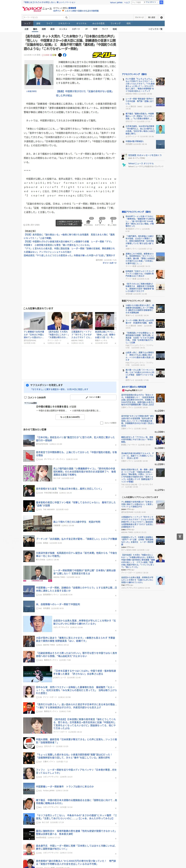React with 新しい視点 exclamation icon

[x=112, y=222]
